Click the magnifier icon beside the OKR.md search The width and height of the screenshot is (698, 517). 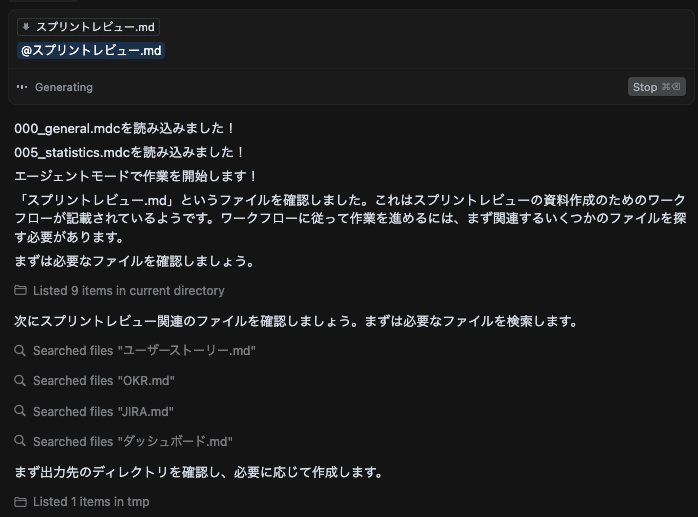click(x=20, y=381)
